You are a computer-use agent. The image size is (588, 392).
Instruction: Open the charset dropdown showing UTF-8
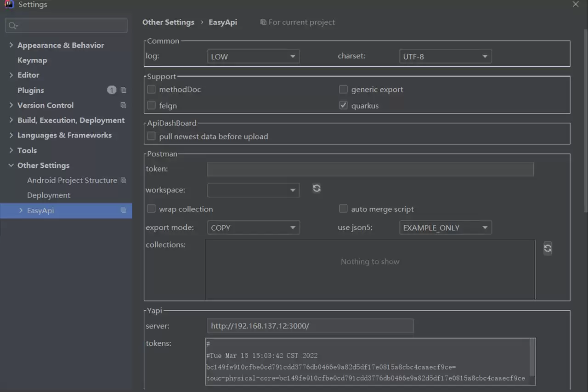click(446, 57)
